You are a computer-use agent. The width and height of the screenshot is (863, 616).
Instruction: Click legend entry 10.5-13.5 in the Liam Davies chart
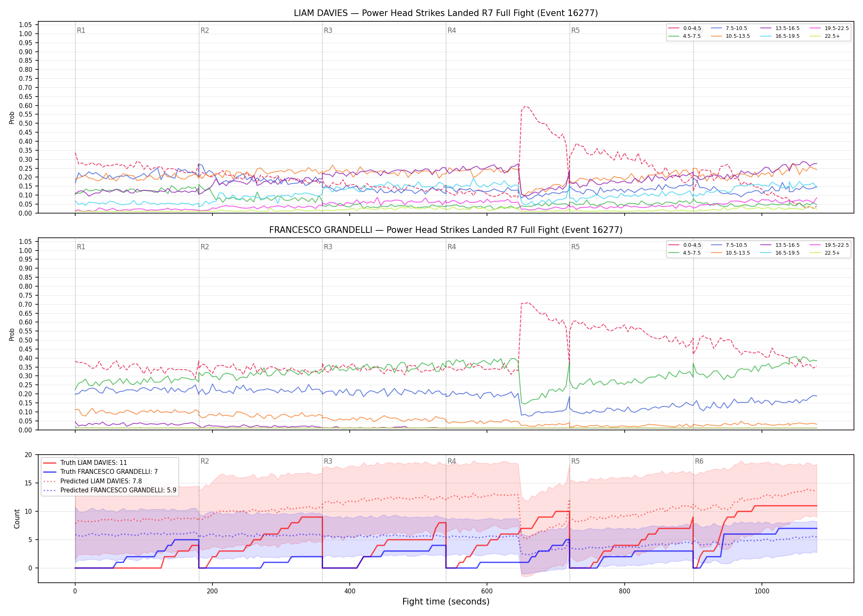(x=730, y=36)
